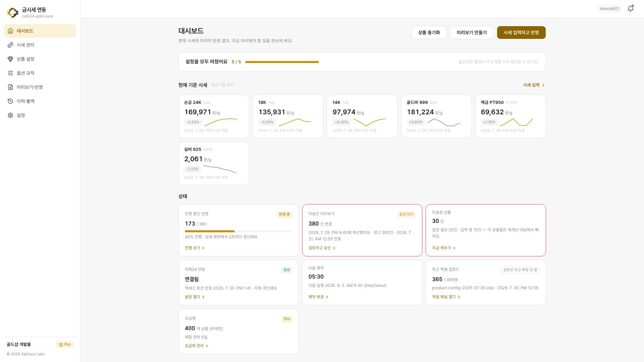Click the 상품 설정 gem icon

click(x=10, y=59)
